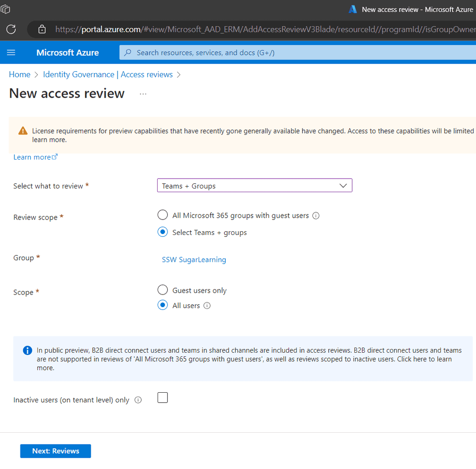Go to Home in the breadcrumb trail
This screenshot has width=476, height=469.
point(20,74)
